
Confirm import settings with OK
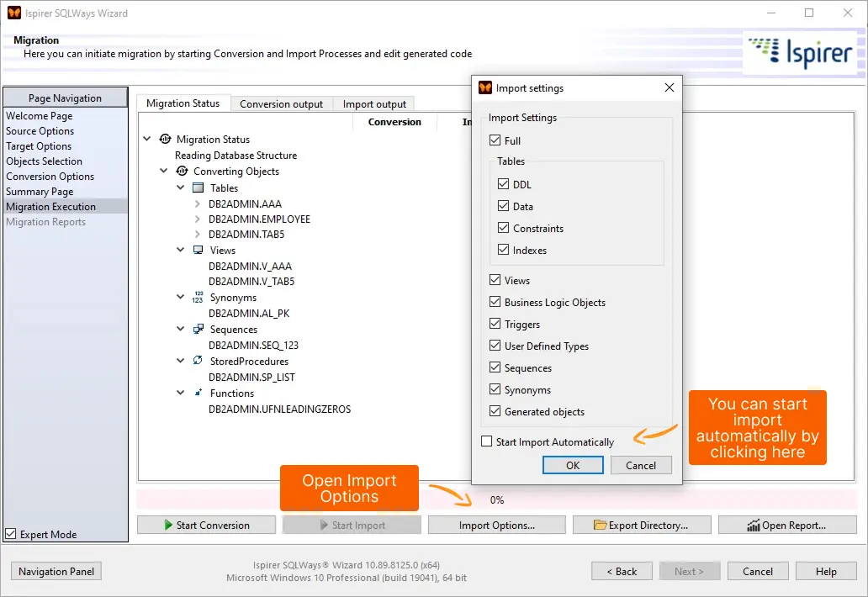tap(573, 465)
